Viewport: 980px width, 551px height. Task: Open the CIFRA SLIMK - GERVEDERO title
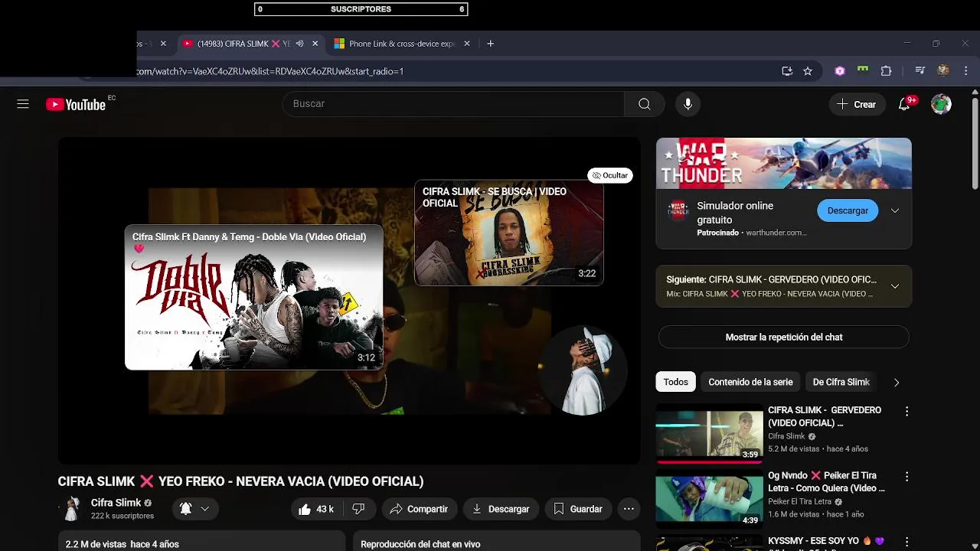[825, 416]
